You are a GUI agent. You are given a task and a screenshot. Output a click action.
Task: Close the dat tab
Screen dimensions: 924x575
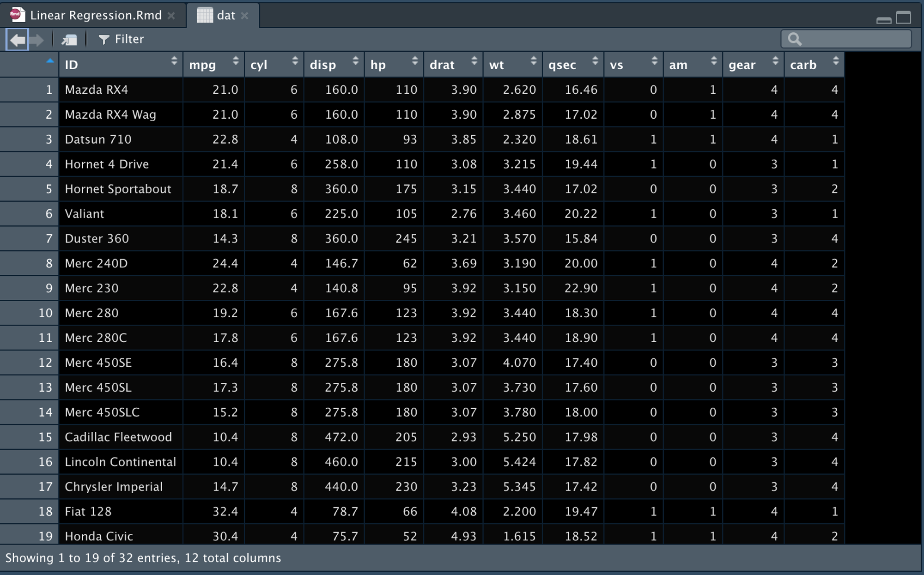(245, 16)
